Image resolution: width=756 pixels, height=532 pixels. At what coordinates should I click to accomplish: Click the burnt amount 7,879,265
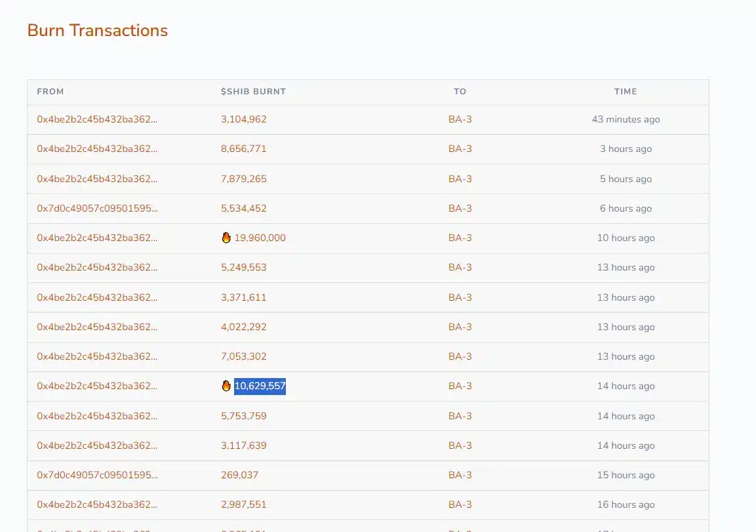243,179
